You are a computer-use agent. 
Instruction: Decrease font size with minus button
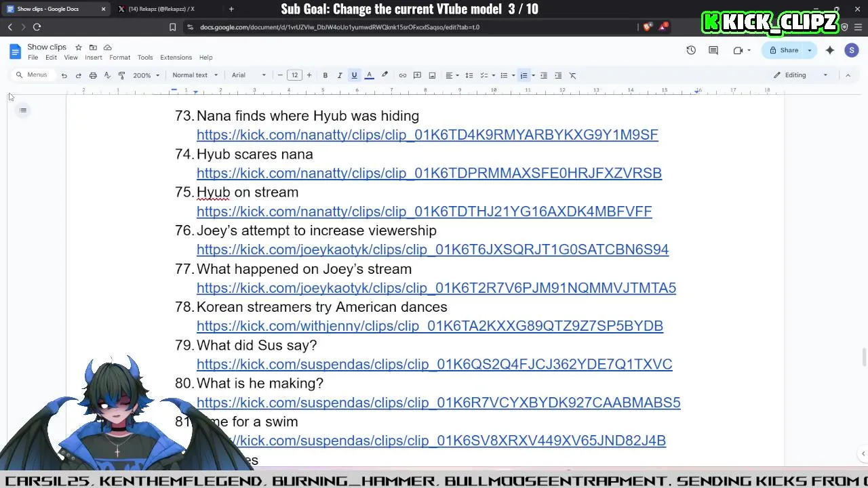tap(280, 75)
